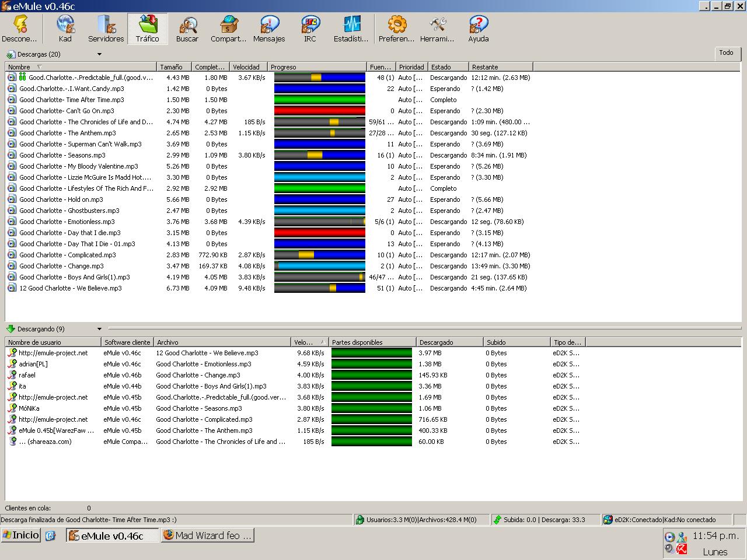Click the red antivirus tray icon
This screenshot has width=747, height=560.
coord(682,549)
